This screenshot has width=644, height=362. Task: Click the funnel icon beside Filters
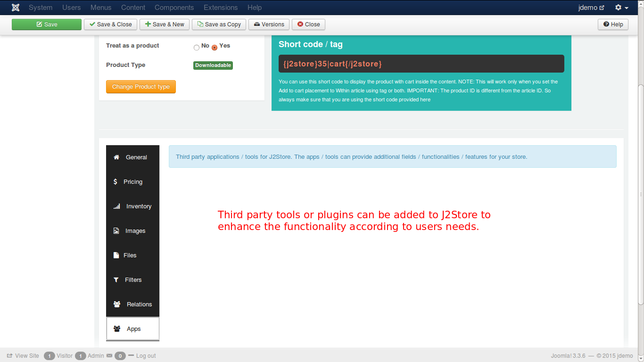pyautogui.click(x=116, y=280)
